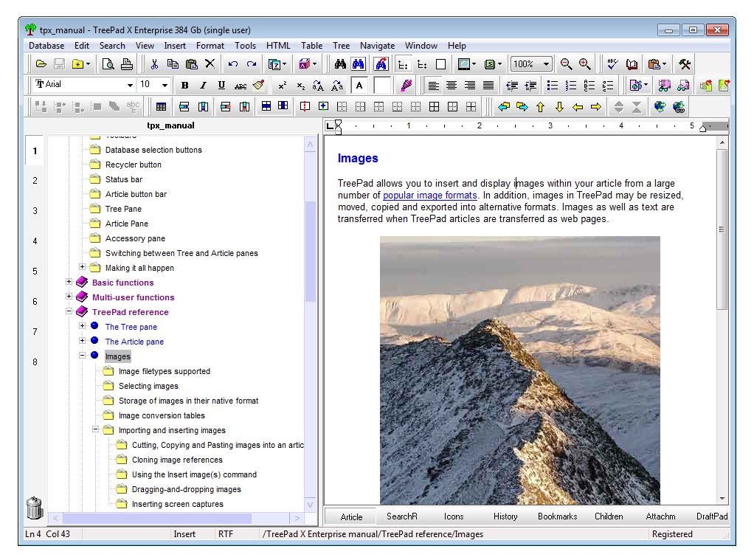Cut selection with the scissors icon
The width and height of the screenshot is (754, 560).
point(154,64)
